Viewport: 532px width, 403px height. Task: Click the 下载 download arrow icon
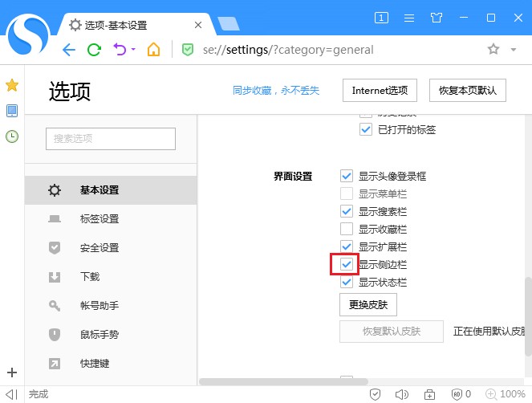click(x=55, y=277)
